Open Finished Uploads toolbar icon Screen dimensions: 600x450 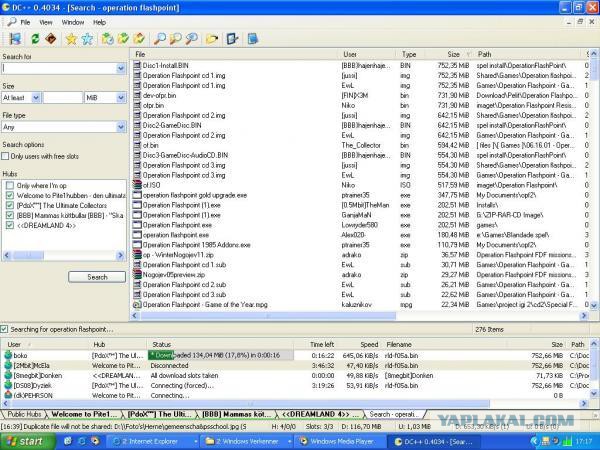click(139, 39)
